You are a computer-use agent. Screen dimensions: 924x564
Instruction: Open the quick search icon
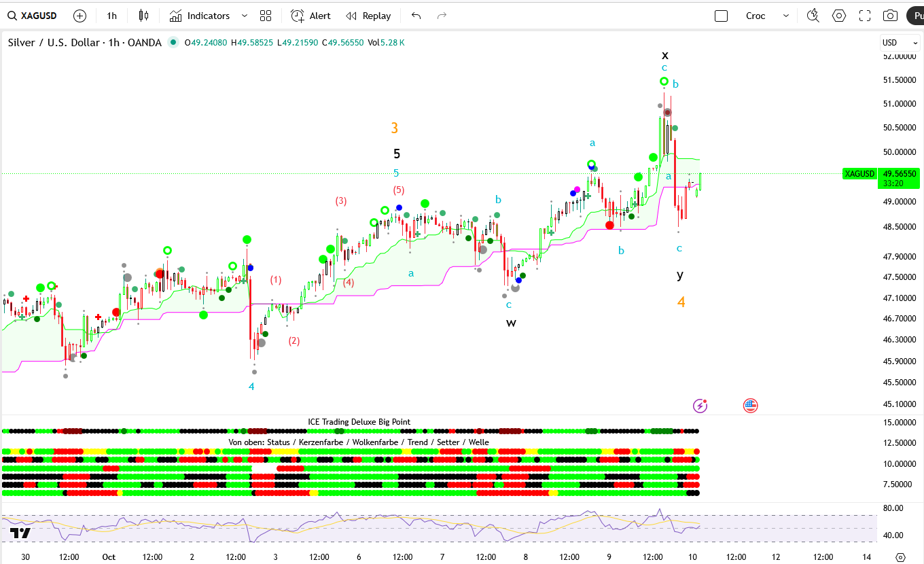pyautogui.click(x=813, y=16)
